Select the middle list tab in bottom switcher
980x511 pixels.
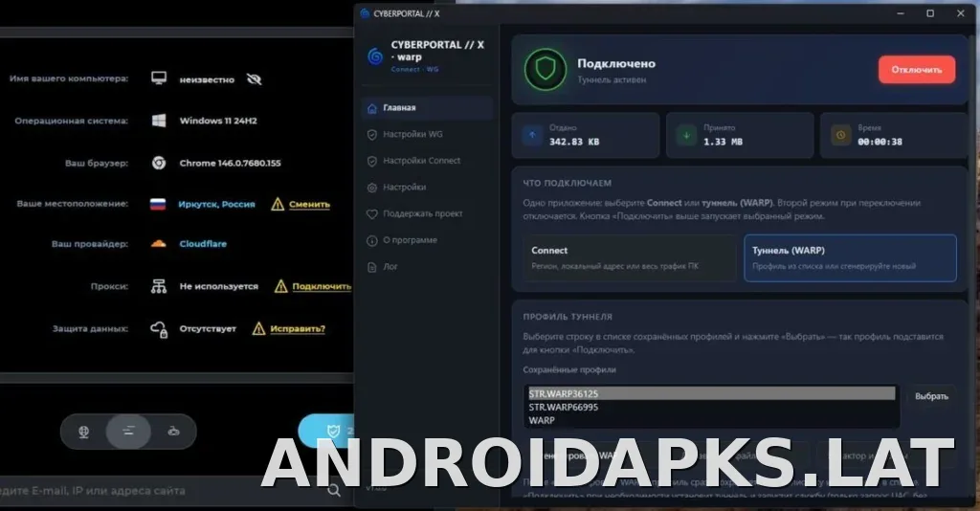coord(128,431)
